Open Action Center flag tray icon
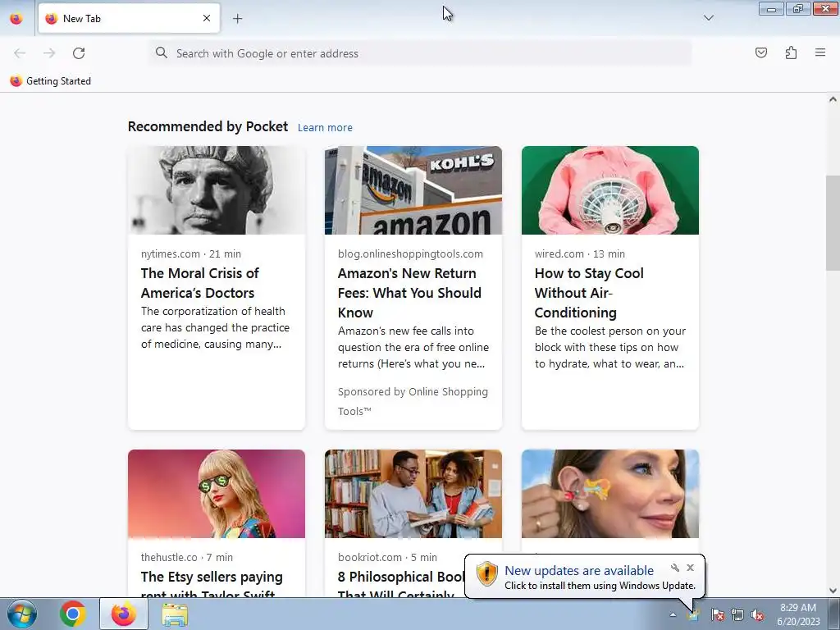 [x=718, y=614]
